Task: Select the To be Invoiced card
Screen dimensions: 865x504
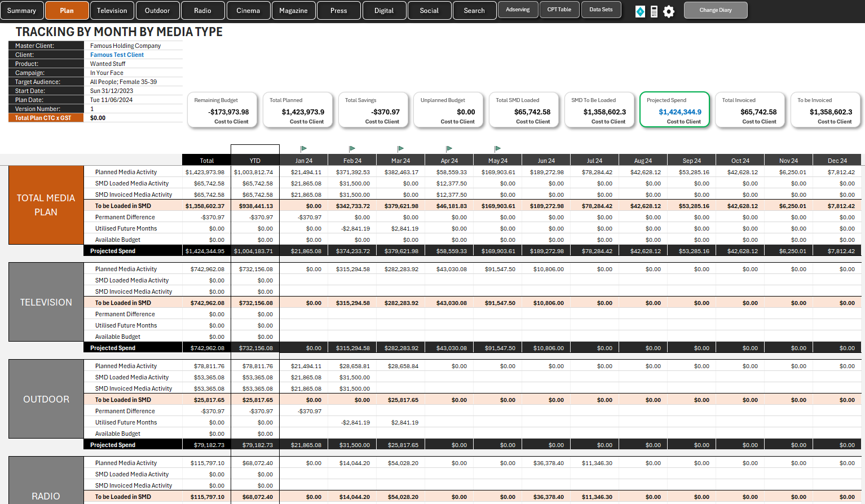Action: [x=826, y=110]
